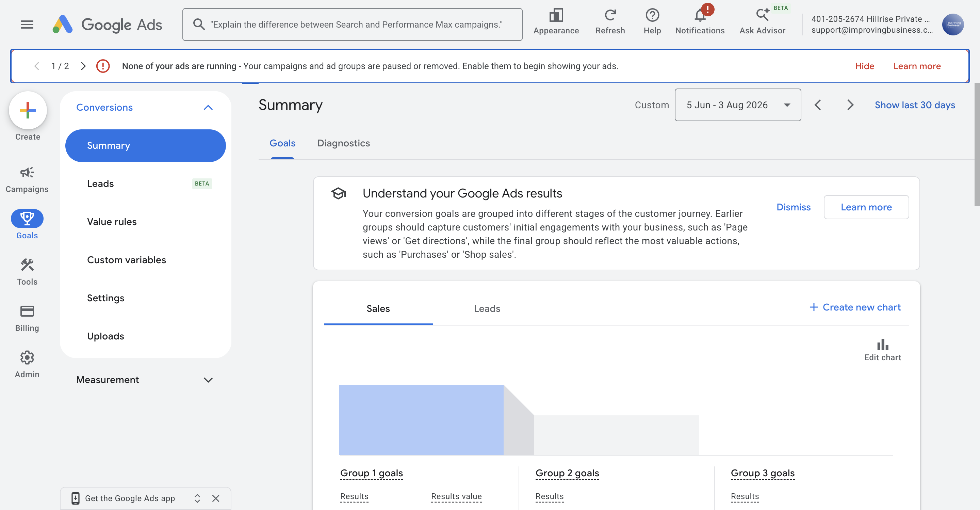Image resolution: width=980 pixels, height=510 pixels.
Task: Open the Notifications bell
Action: pyautogui.click(x=700, y=22)
